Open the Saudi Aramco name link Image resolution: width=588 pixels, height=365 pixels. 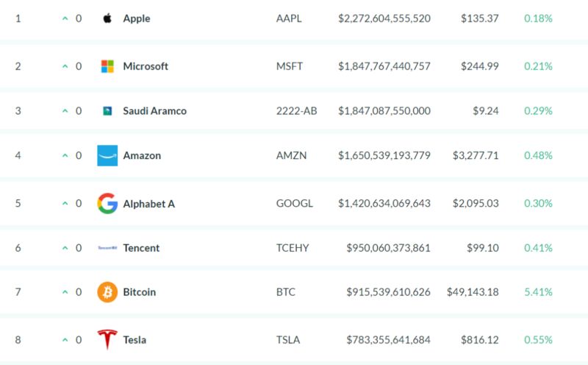click(x=154, y=111)
